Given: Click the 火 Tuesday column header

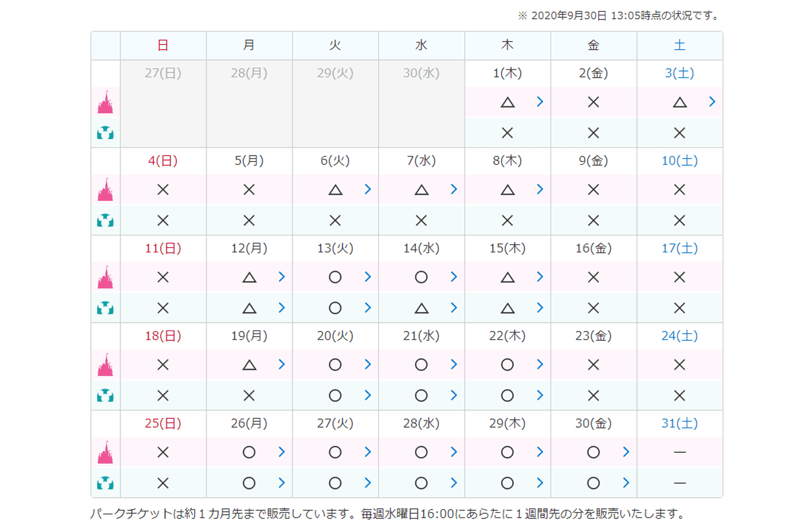Looking at the screenshot, I should [335, 45].
